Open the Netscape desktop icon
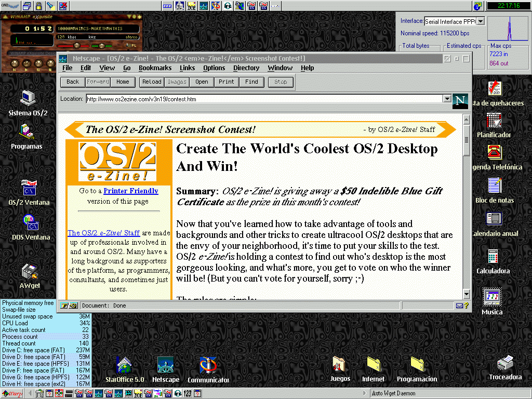This screenshot has height=399, width=532. (166, 370)
